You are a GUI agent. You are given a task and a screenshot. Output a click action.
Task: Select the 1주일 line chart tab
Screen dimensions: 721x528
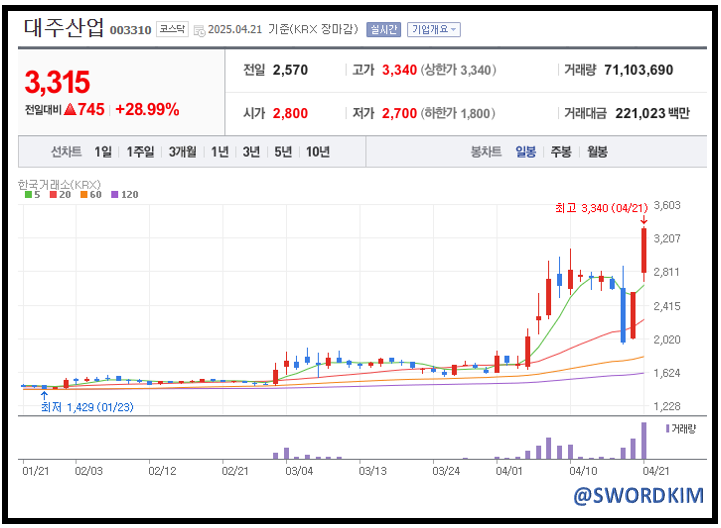point(140,151)
